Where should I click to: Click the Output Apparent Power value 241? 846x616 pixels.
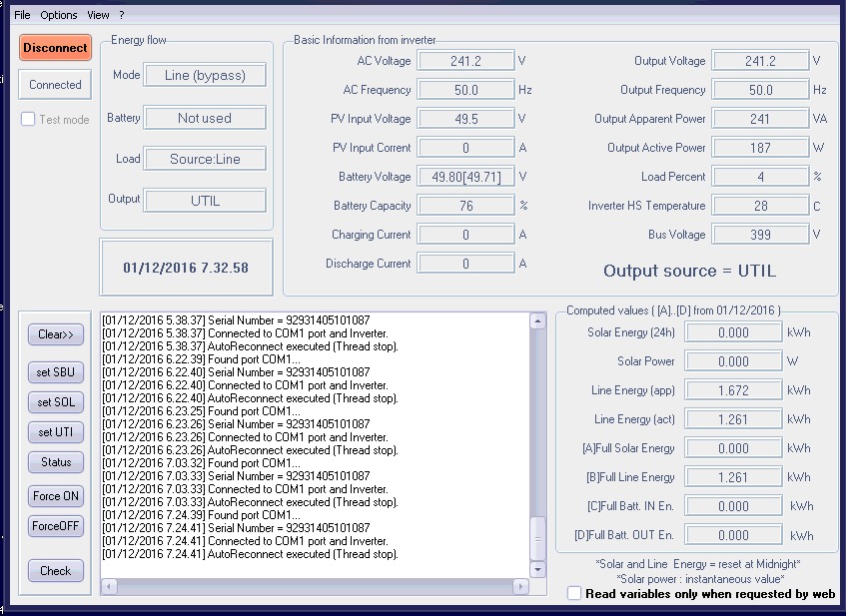761,119
